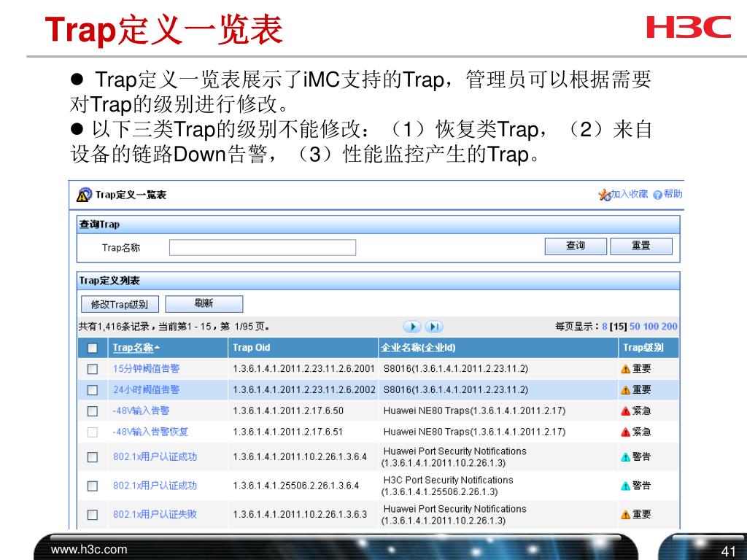Click S8016 enterprise cell in 15分钟阈值告警 row

(455, 368)
